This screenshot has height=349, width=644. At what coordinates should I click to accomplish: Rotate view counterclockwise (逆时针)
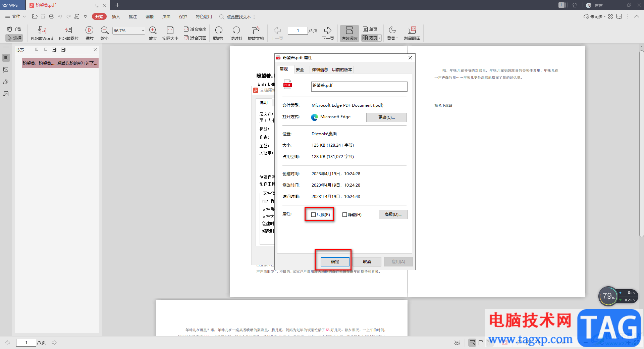click(x=236, y=34)
